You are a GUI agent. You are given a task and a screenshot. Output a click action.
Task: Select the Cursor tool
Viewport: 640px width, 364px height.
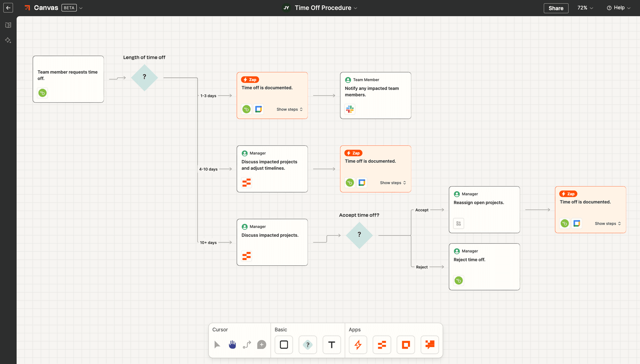[217, 344]
